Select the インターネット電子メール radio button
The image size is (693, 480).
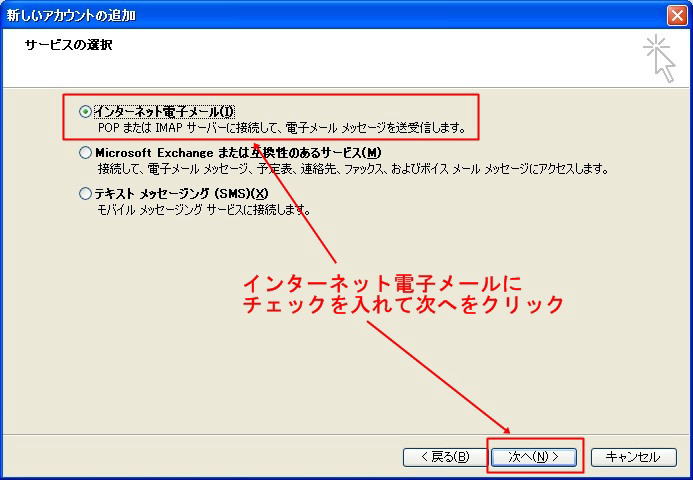pyautogui.click(x=85, y=112)
